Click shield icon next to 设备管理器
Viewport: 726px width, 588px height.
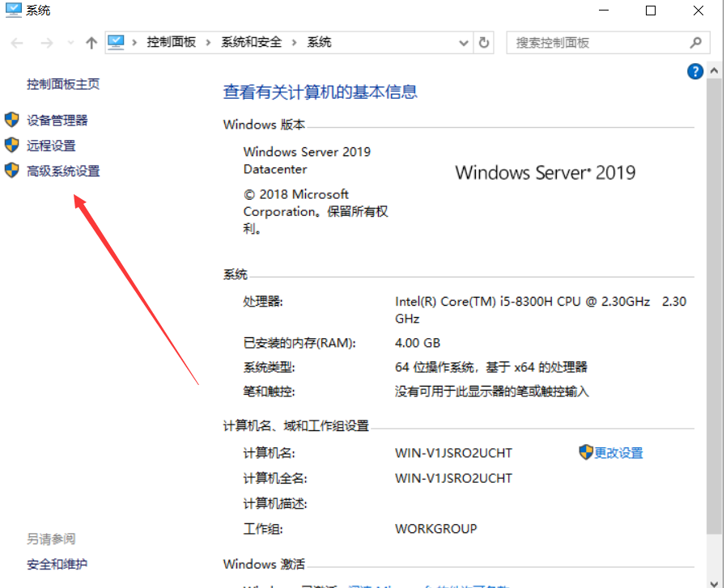(x=11, y=120)
